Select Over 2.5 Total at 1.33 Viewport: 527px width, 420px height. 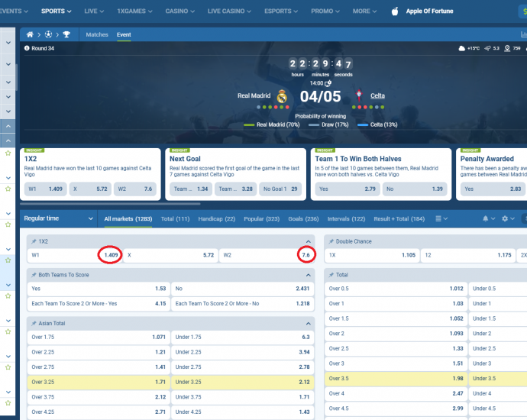coord(396,349)
